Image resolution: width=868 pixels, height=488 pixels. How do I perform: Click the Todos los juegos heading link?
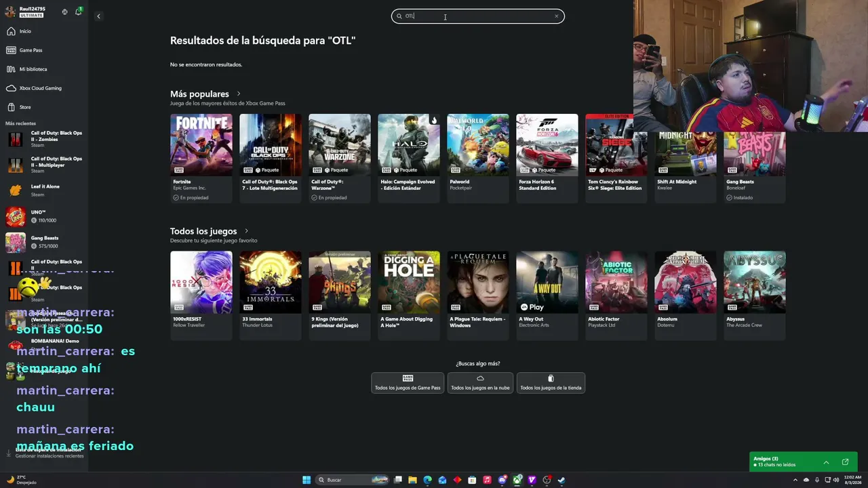[x=203, y=231]
